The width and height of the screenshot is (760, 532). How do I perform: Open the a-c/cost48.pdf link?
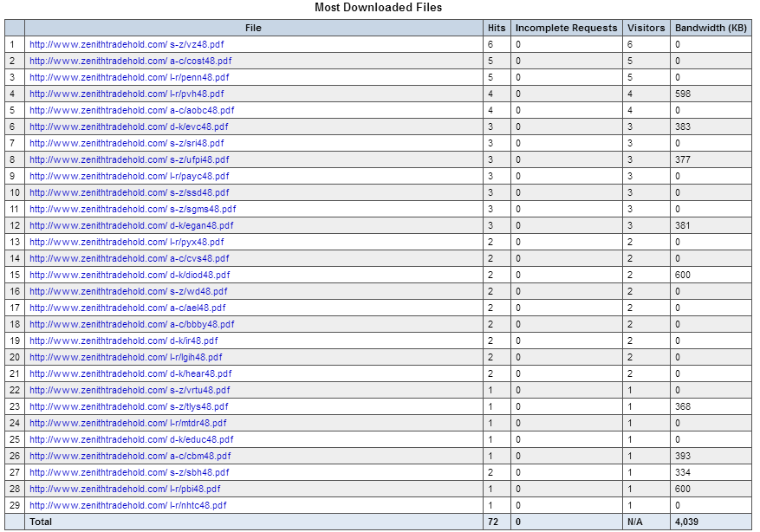coord(130,61)
